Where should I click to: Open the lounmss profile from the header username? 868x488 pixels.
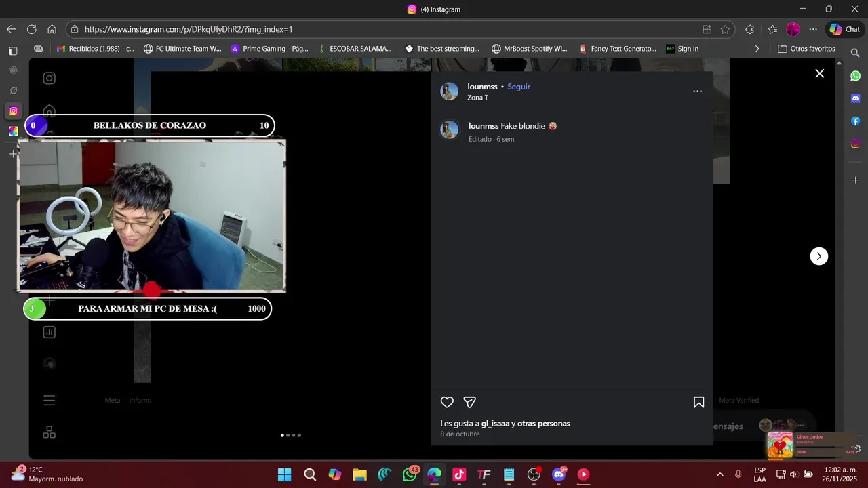pos(482,87)
